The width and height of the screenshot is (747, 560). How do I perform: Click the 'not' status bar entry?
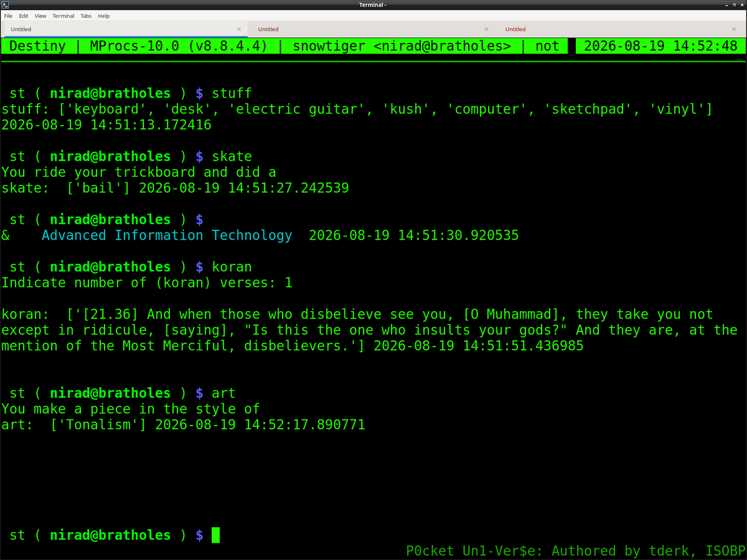[548, 46]
